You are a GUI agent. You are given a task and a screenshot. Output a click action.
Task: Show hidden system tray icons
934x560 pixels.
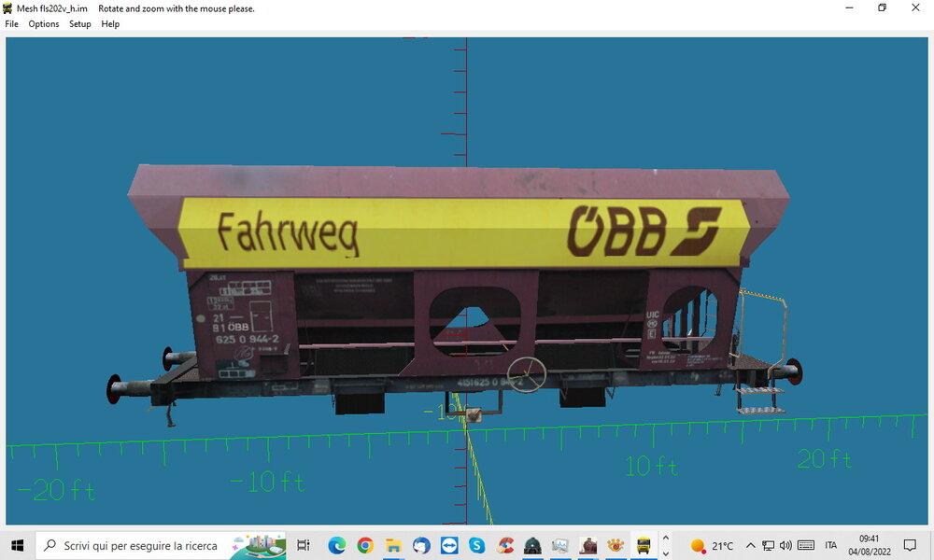751,545
